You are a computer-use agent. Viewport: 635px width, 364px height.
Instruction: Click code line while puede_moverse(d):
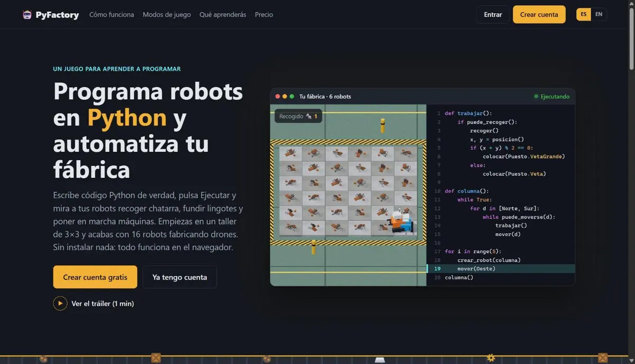[x=519, y=217]
